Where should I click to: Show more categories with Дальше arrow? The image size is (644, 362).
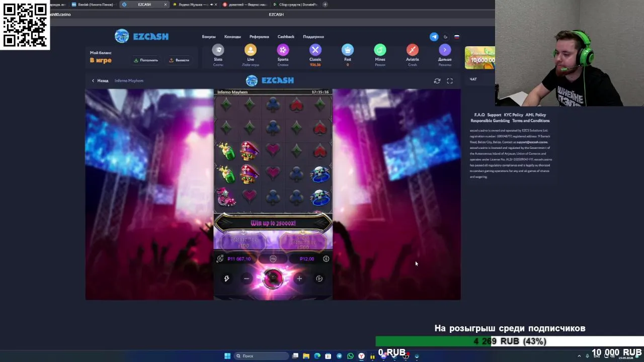tap(445, 50)
